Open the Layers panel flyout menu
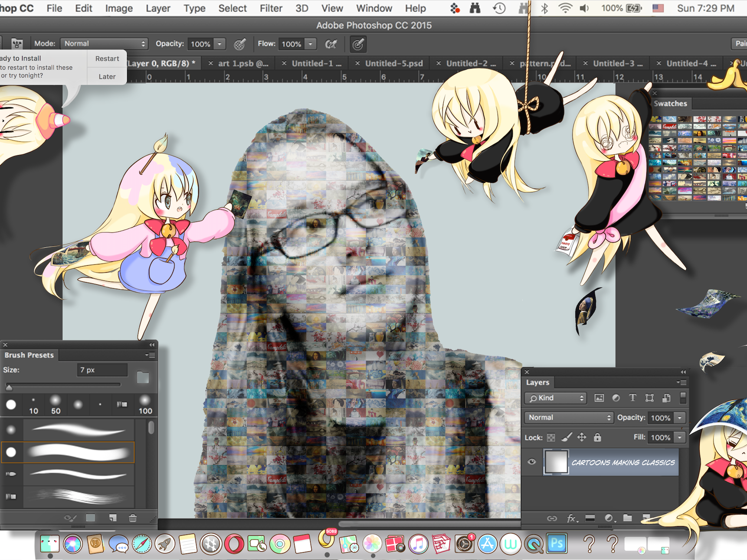Screen dimensions: 747x560 [x=681, y=382]
